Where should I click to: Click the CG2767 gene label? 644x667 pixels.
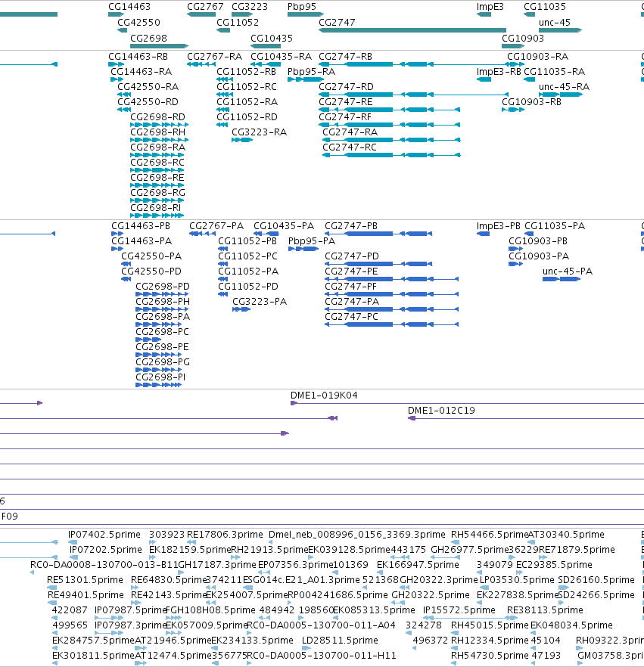click(205, 7)
